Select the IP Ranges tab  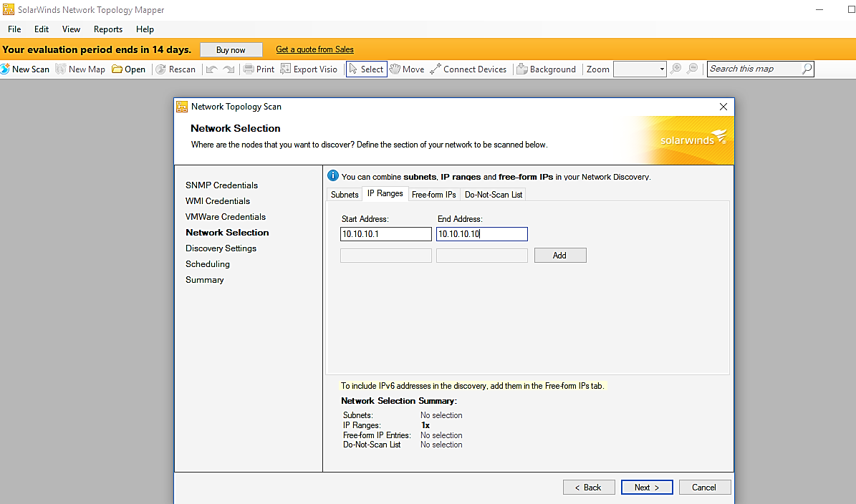(385, 193)
